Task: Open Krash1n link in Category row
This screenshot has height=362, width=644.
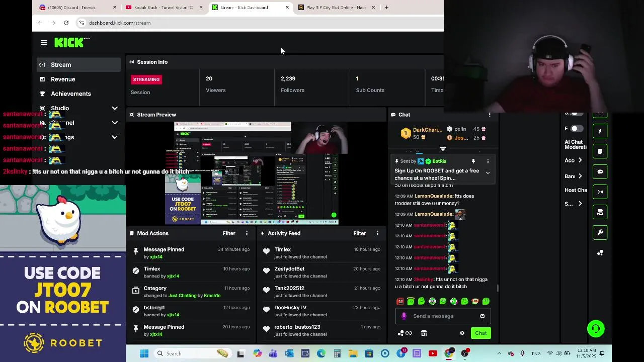Action: 212,296
